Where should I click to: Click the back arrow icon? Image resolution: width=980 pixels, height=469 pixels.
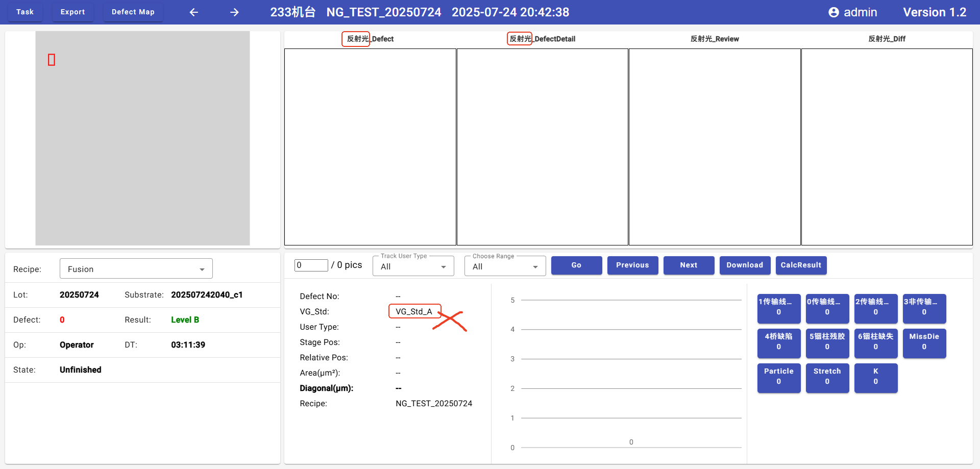194,12
